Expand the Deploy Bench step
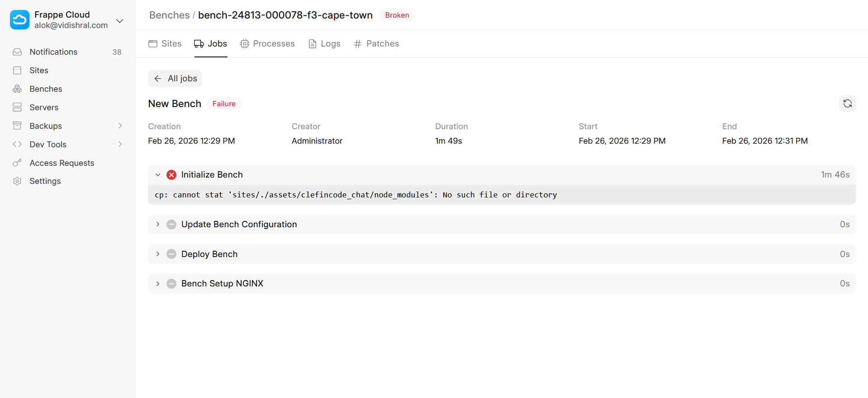Screen dimensions: 868x398 point(158,254)
